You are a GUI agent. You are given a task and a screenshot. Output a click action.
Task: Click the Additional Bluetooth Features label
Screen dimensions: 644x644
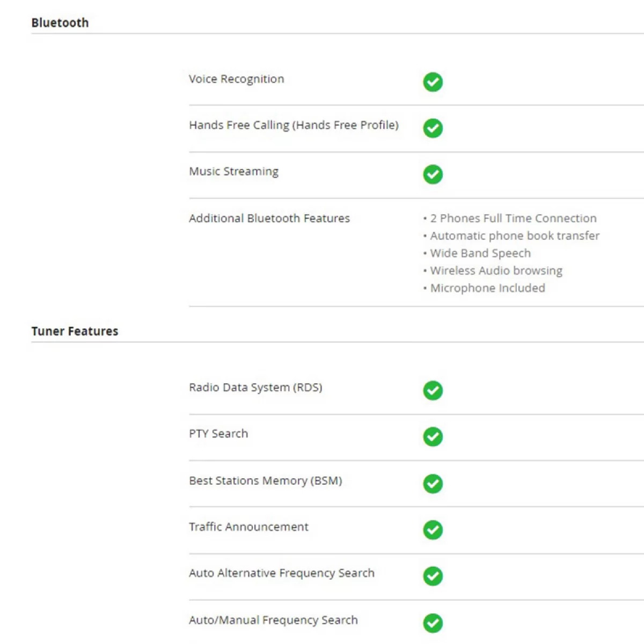point(269,218)
